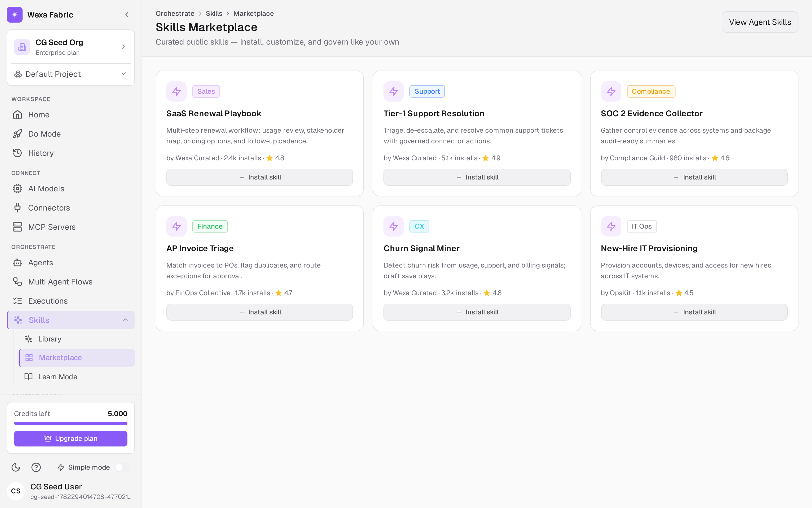Click the SOC 2 Evidence Collector title
This screenshot has height=508, width=812.
651,113
